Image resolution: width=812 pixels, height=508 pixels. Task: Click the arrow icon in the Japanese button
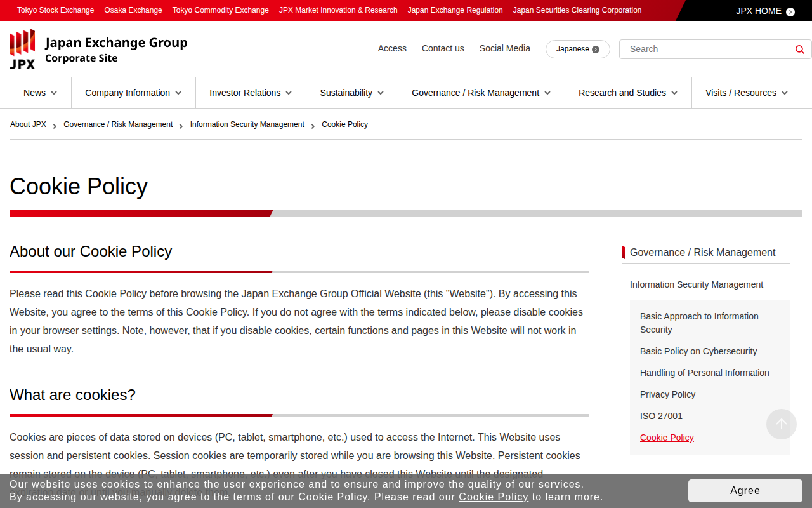coord(596,50)
